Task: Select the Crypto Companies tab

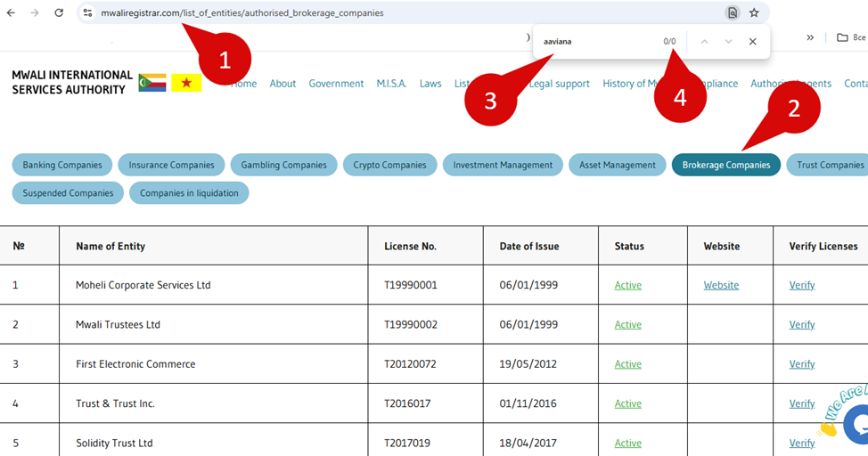Action: click(x=389, y=165)
